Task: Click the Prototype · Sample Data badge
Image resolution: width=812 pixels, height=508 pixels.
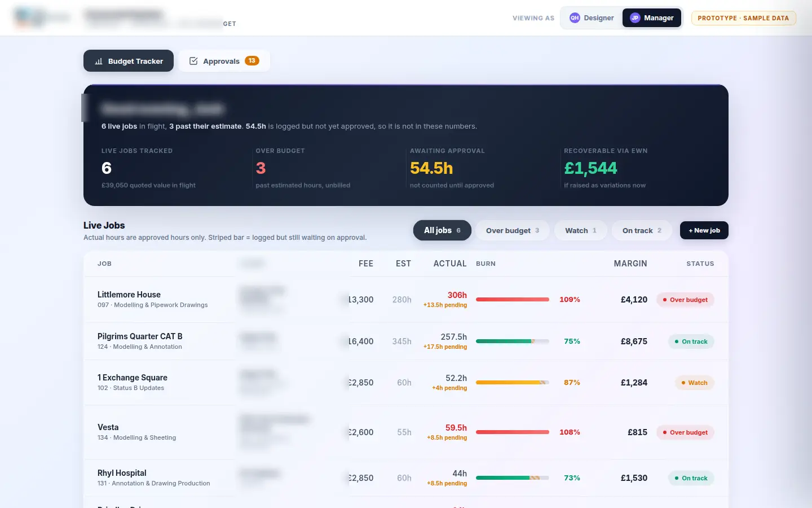Action: point(744,18)
